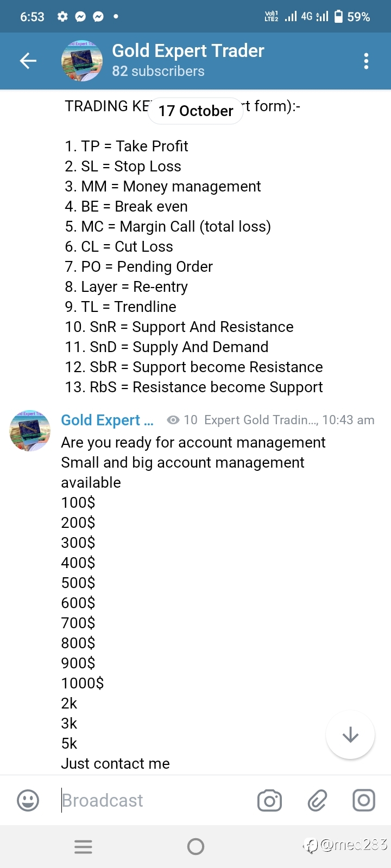The image size is (391, 868).
Task: Tap the eye views counter icon
Action: pos(173,420)
